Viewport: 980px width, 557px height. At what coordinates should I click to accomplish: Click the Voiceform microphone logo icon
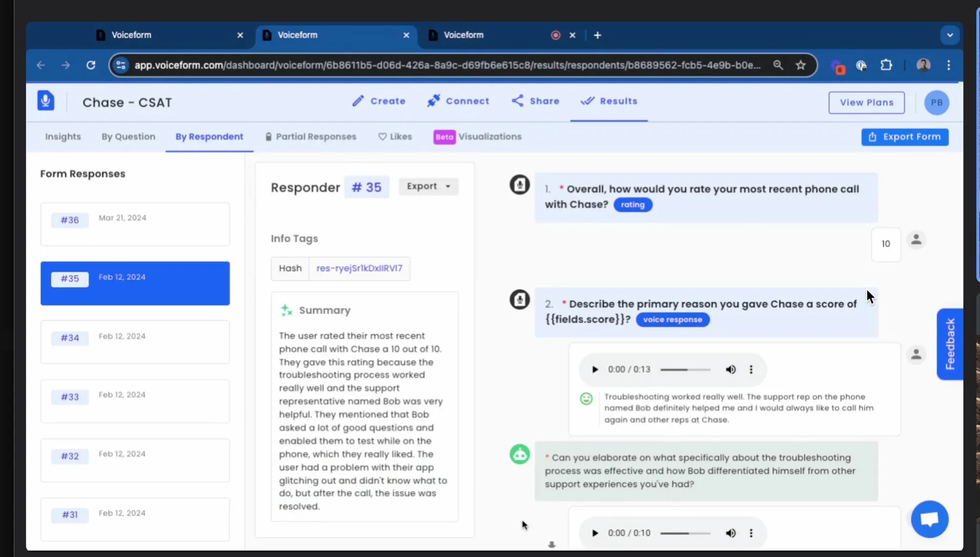point(46,101)
